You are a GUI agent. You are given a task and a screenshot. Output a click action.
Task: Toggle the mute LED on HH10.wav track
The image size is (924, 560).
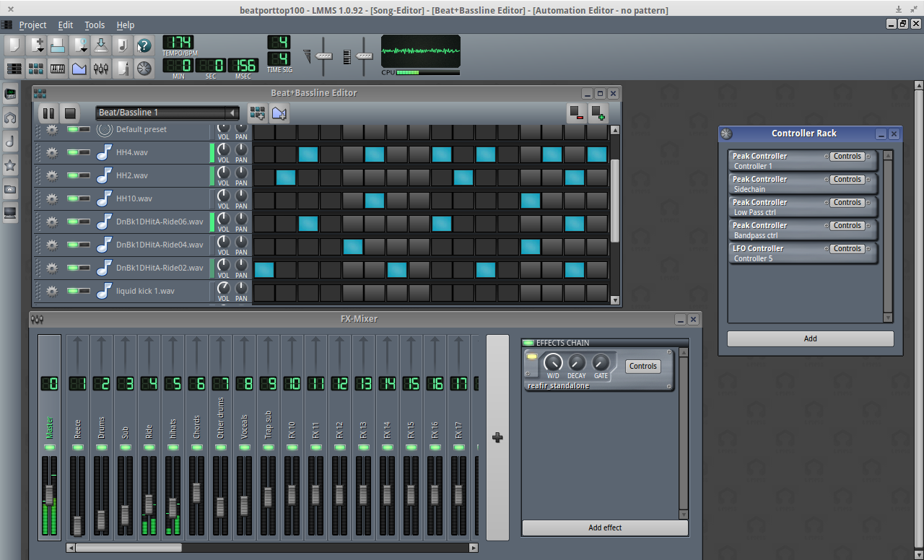coord(73,198)
